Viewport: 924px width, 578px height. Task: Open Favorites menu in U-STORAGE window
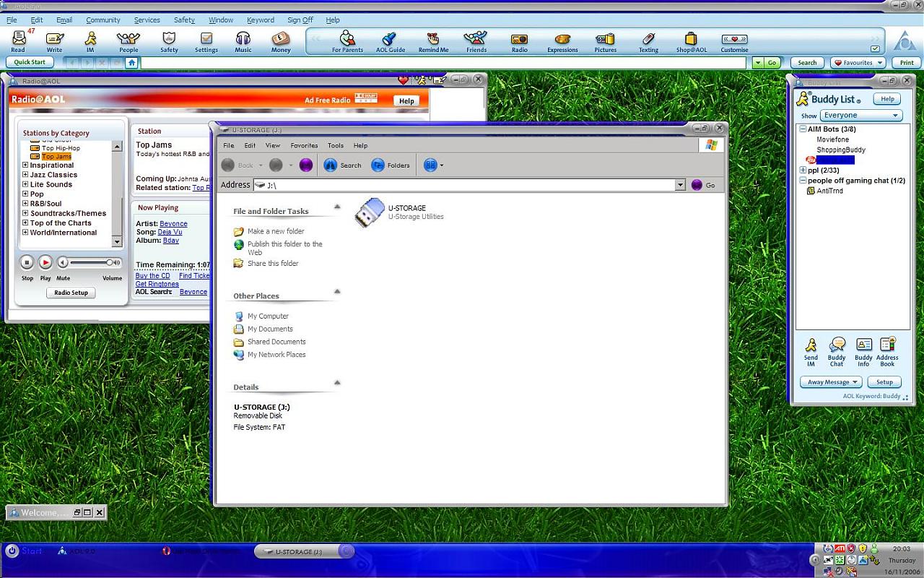[x=304, y=146]
